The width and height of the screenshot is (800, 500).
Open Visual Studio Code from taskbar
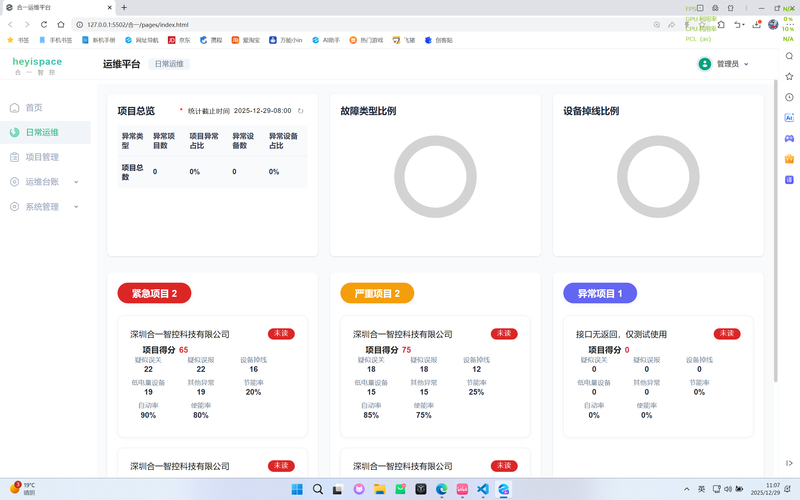coord(483,489)
